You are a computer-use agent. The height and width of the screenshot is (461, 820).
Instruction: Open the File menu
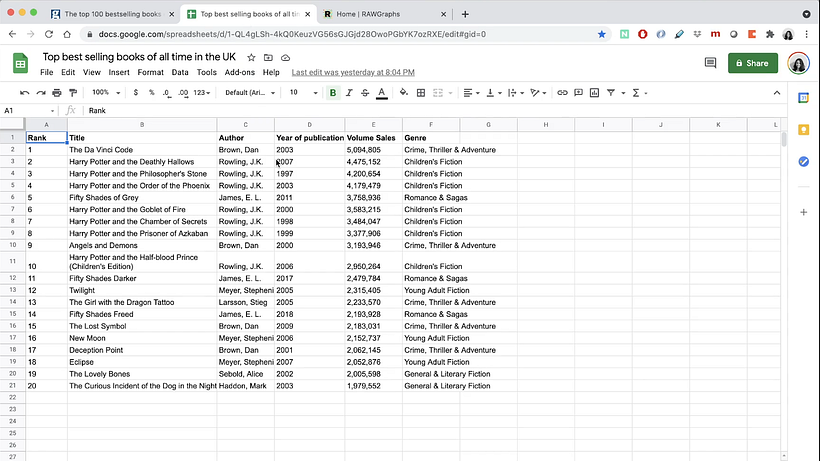47,72
